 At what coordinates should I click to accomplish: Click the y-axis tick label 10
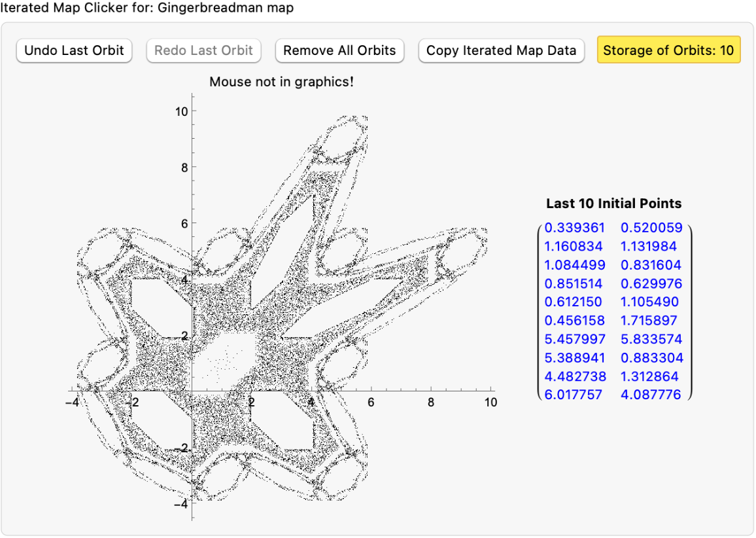[x=181, y=111]
